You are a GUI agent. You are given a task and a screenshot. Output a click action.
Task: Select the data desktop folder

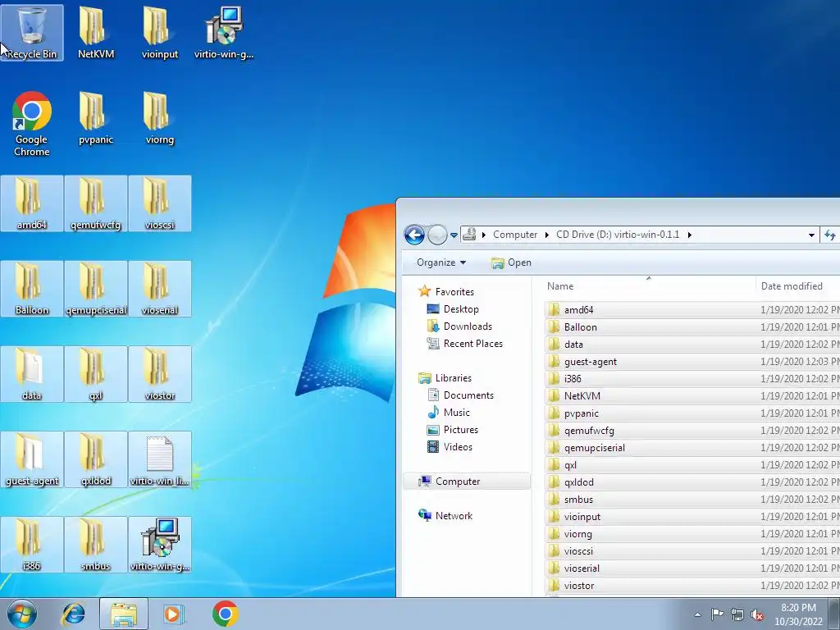click(32, 374)
